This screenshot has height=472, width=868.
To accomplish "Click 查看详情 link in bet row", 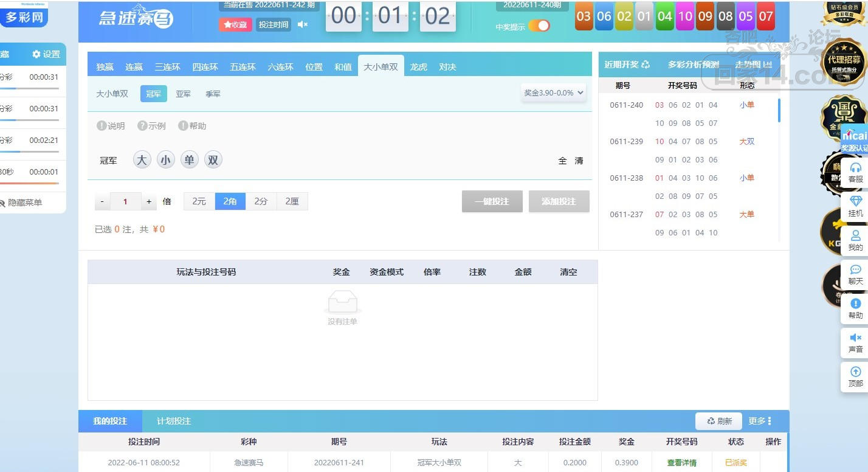I will (681, 463).
